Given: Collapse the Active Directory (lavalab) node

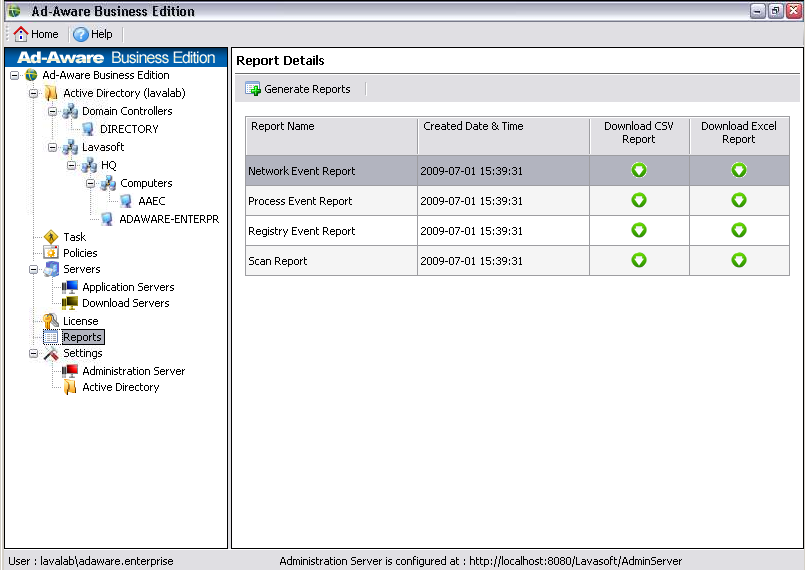Looking at the screenshot, I should 33,93.
